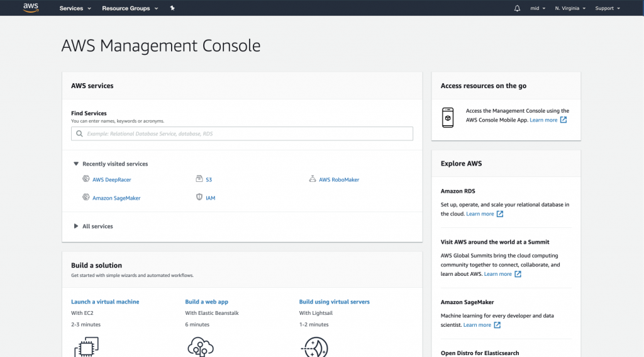The height and width of the screenshot is (357, 644).
Task: Open the notifications bell
Action: (517, 8)
